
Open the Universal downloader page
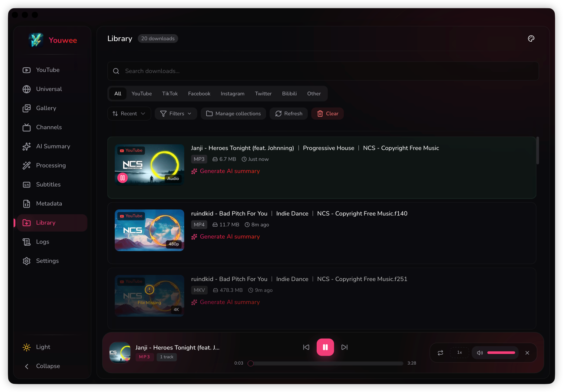[52, 89]
